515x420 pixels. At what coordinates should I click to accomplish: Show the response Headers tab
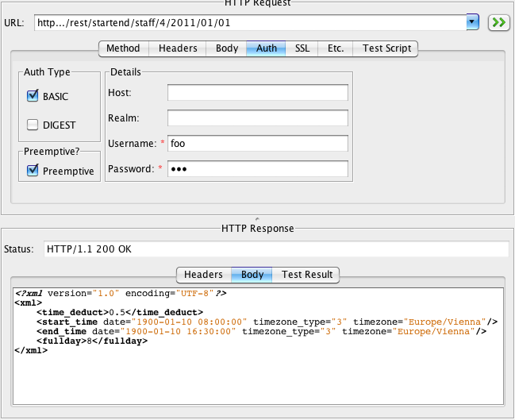click(203, 275)
